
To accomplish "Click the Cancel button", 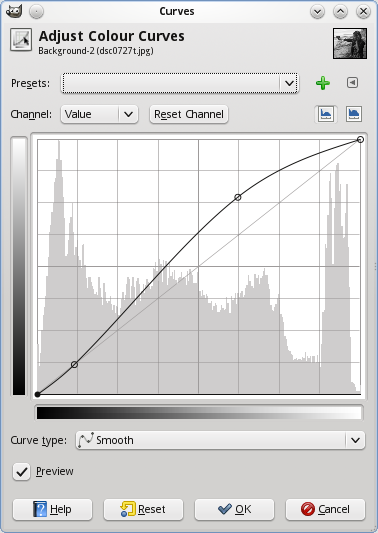I will (x=325, y=509).
